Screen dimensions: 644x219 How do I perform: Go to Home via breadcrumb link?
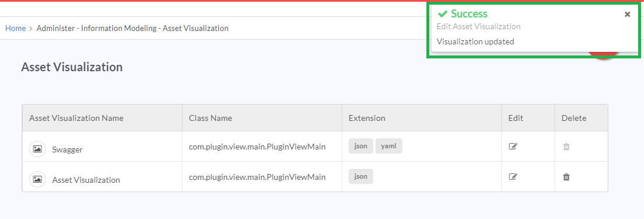(x=16, y=28)
